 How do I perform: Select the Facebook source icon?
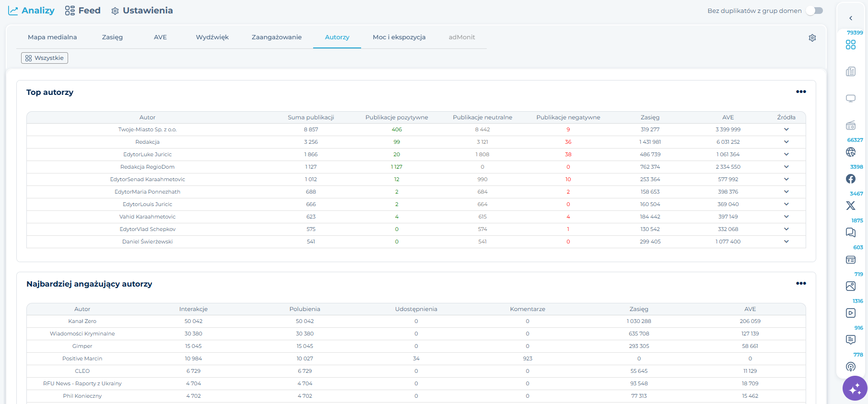click(x=851, y=179)
